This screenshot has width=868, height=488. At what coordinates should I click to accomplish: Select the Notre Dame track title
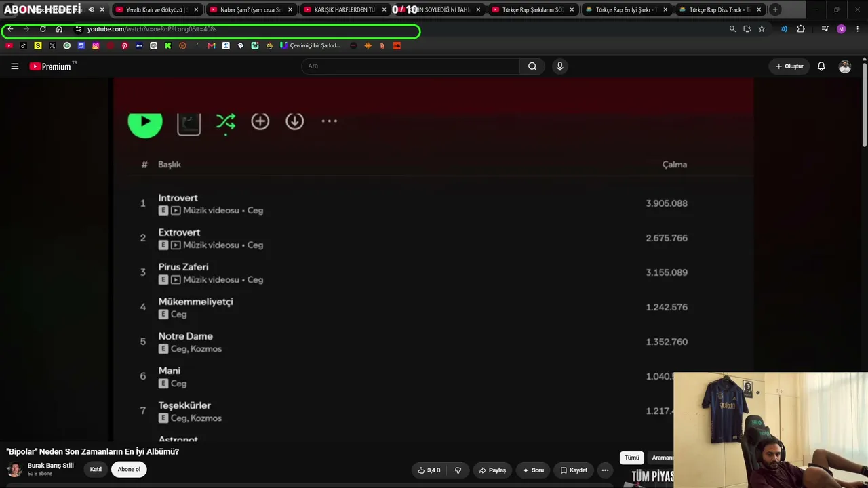[x=185, y=336]
